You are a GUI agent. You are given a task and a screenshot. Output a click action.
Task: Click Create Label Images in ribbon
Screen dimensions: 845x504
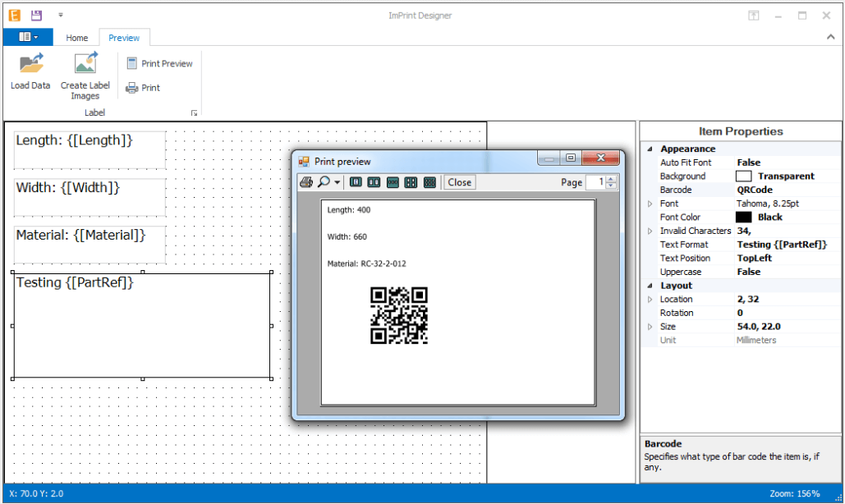tap(85, 64)
